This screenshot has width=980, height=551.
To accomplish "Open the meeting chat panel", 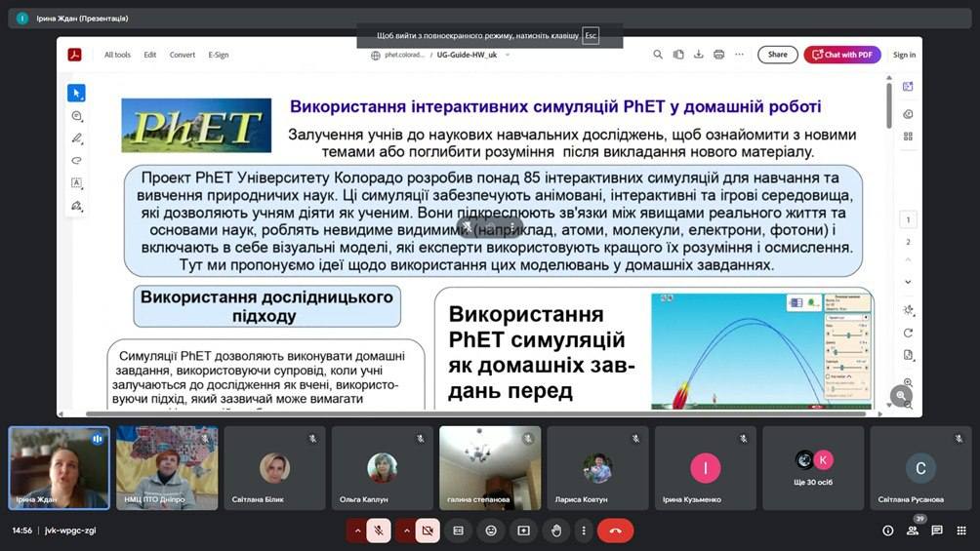I will pyautogui.click(x=937, y=531).
